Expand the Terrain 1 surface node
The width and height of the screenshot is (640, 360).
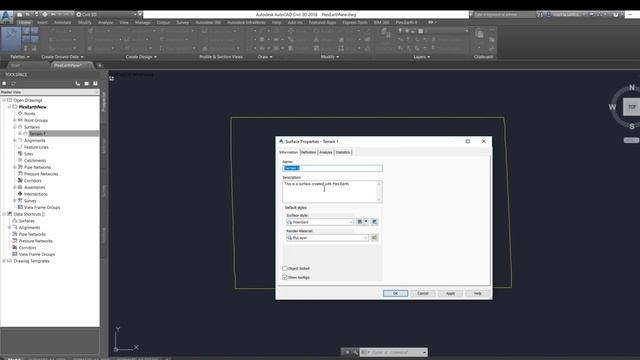tap(20, 133)
